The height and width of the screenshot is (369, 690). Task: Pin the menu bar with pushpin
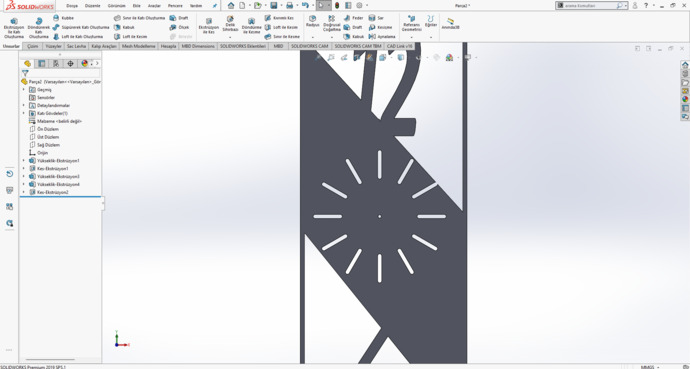click(215, 6)
